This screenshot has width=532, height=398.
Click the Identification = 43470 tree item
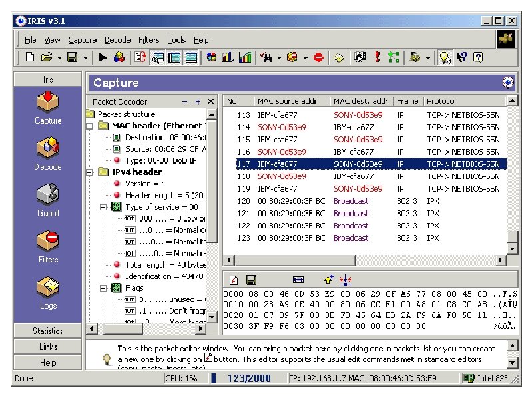coord(164,276)
